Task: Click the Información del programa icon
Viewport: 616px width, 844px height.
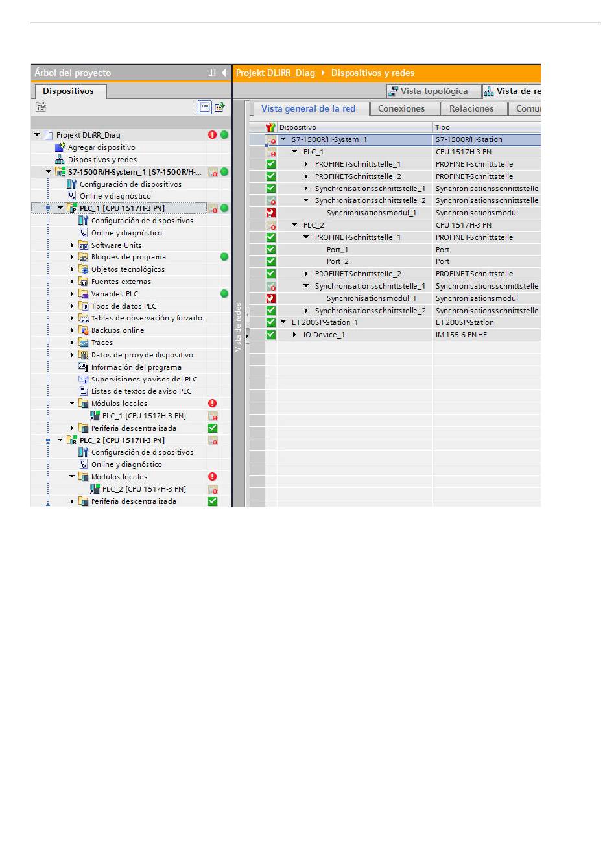Action: pos(84,367)
